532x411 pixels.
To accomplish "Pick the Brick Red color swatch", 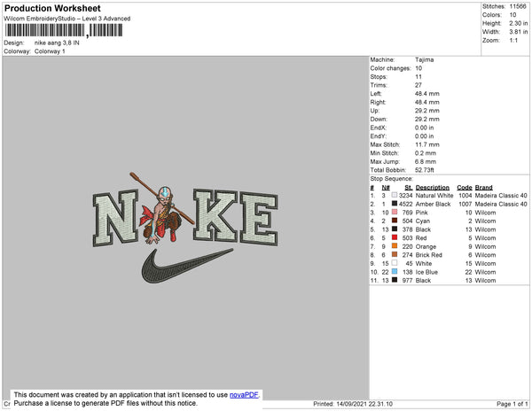I will [395, 254].
